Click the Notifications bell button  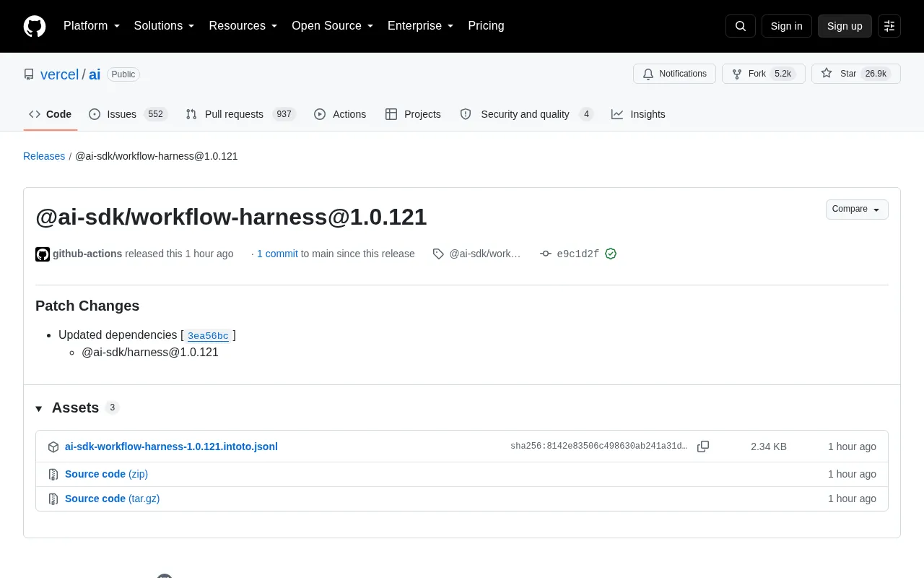pos(674,74)
